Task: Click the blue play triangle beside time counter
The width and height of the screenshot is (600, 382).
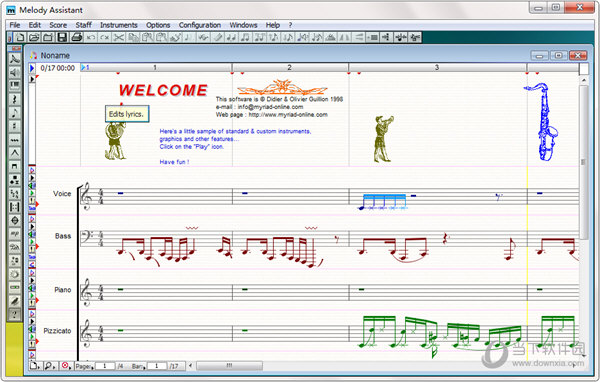Action: tap(32, 68)
